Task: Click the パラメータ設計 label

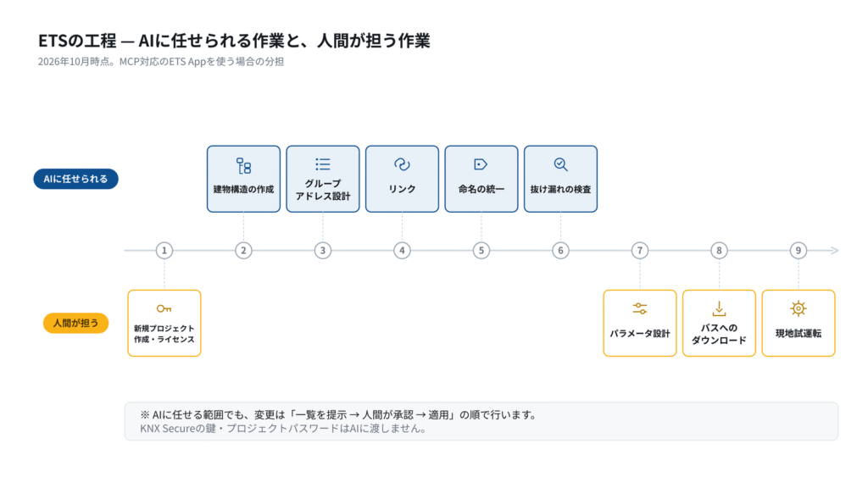Action: (640, 334)
